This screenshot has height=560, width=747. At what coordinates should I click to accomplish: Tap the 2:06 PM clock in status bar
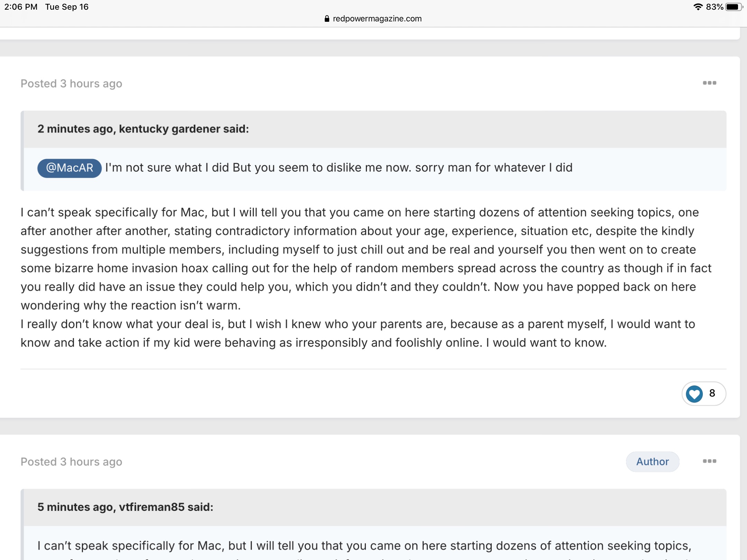pos(21,7)
